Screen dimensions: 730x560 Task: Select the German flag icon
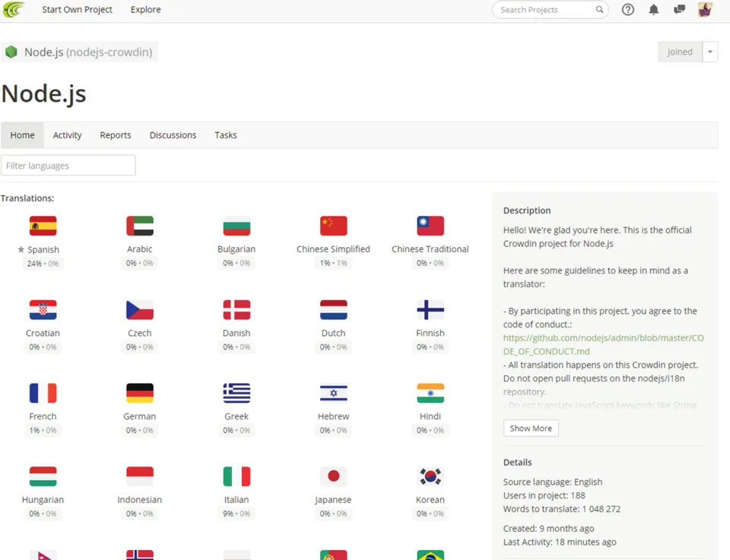tap(140, 393)
